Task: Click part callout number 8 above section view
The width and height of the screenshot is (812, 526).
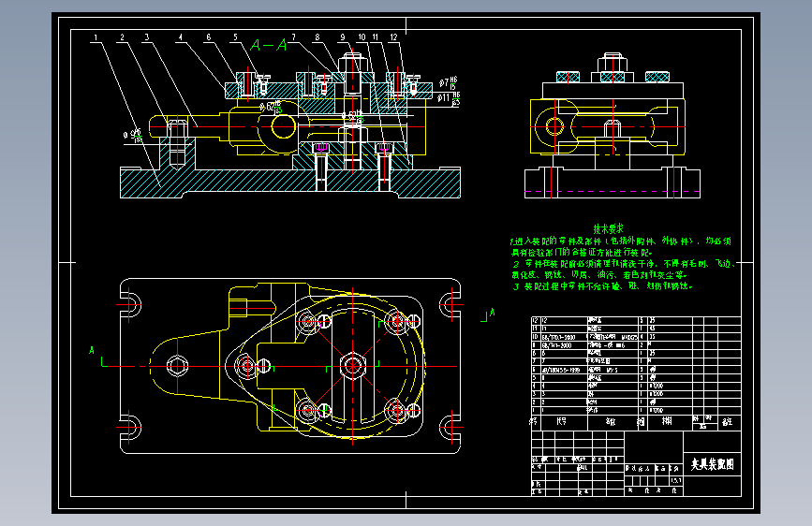Action: [317, 37]
